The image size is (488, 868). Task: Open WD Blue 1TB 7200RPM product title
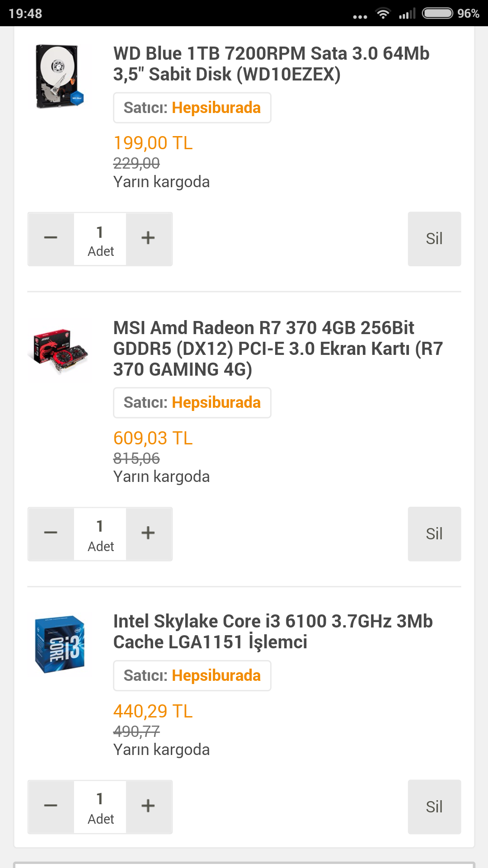coord(271,64)
